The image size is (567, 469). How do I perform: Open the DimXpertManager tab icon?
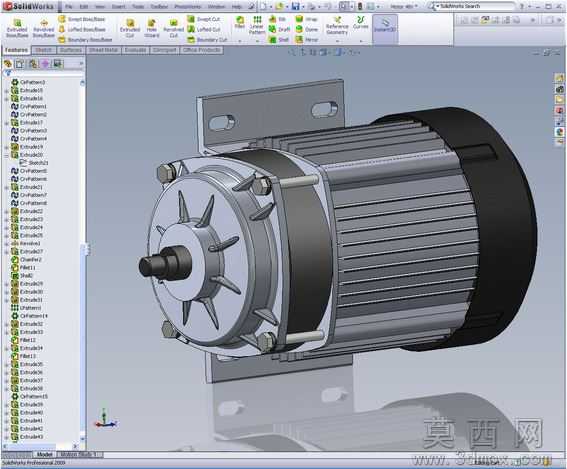[45, 64]
